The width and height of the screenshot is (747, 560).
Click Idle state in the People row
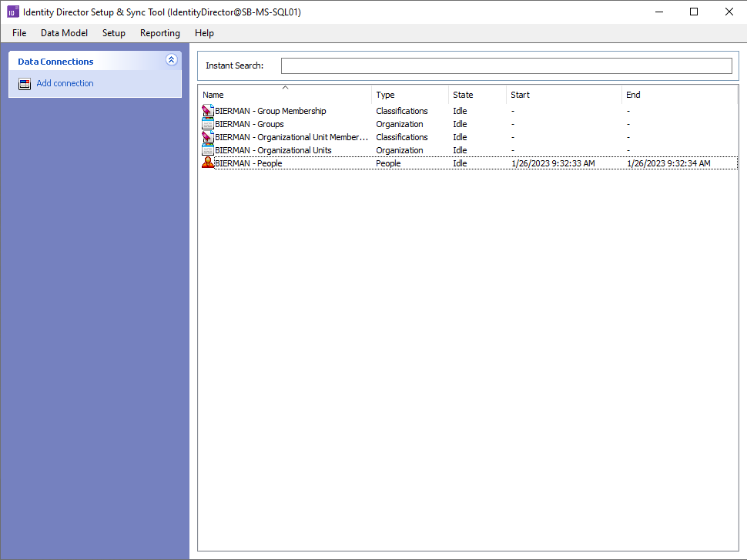[x=460, y=163]
